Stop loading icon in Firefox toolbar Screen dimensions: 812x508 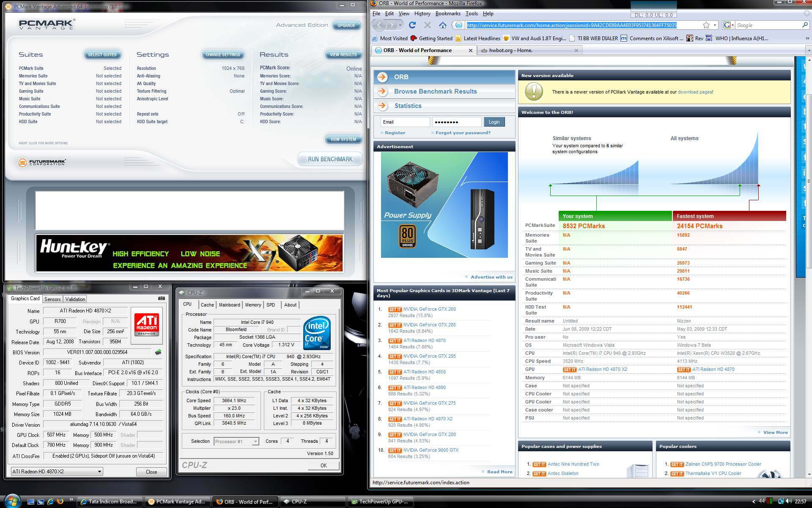[x=427, y=25]
